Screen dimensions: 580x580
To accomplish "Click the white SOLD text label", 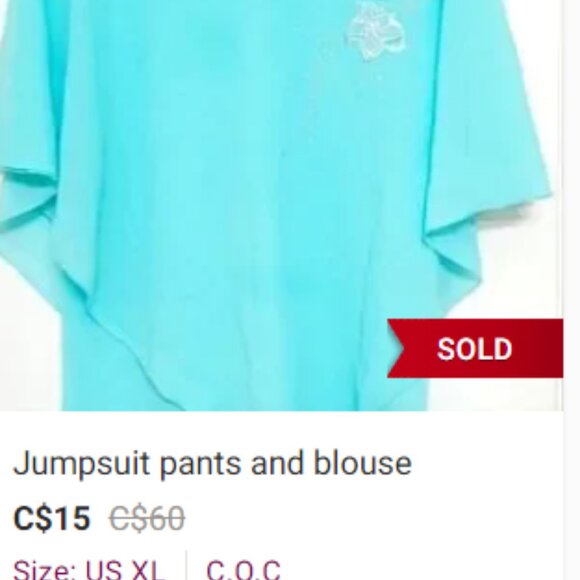I will [475, 349].
